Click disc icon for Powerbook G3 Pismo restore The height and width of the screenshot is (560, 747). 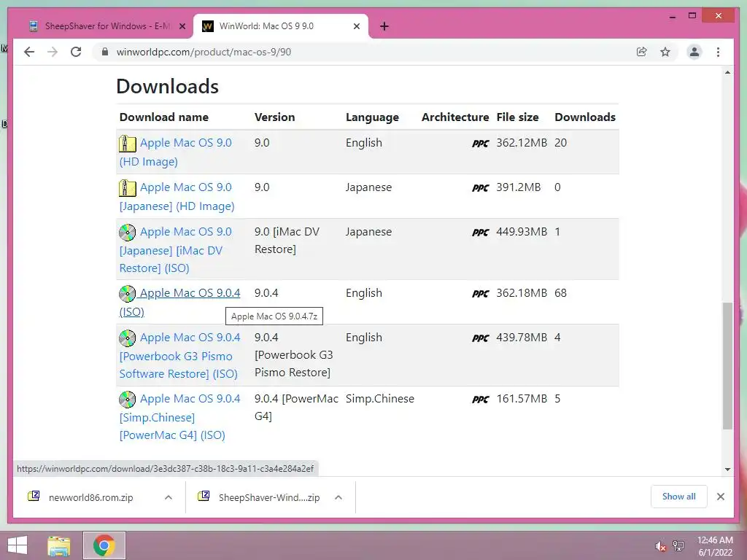tap(127, 338)
